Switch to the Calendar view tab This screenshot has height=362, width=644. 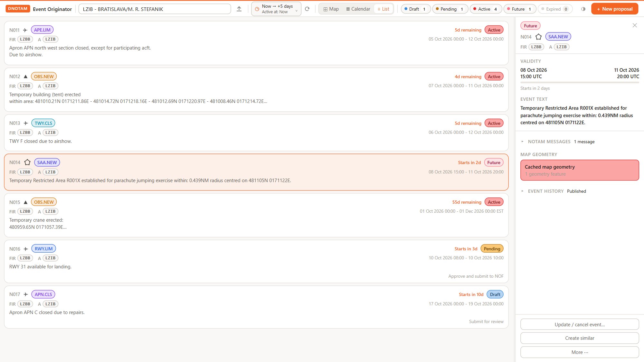(x=358, y=9)
